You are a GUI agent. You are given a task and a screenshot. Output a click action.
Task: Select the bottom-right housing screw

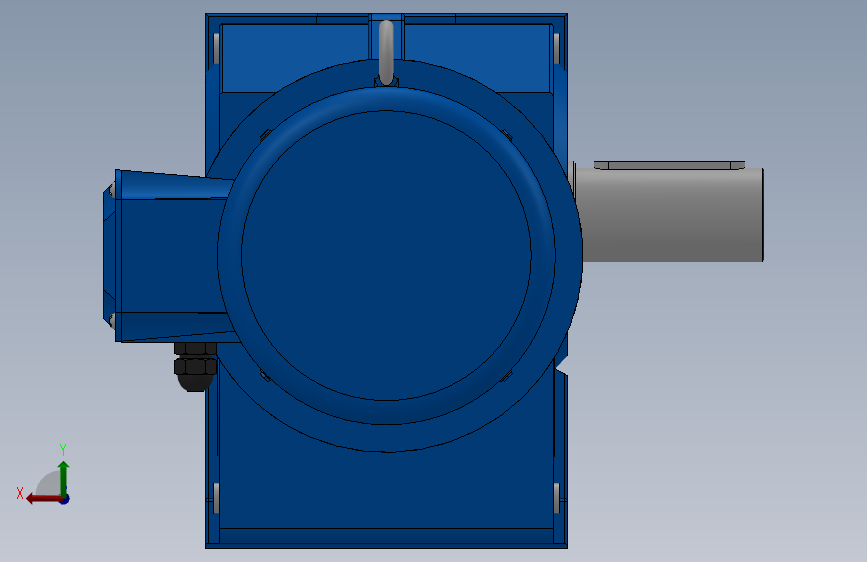556,498
